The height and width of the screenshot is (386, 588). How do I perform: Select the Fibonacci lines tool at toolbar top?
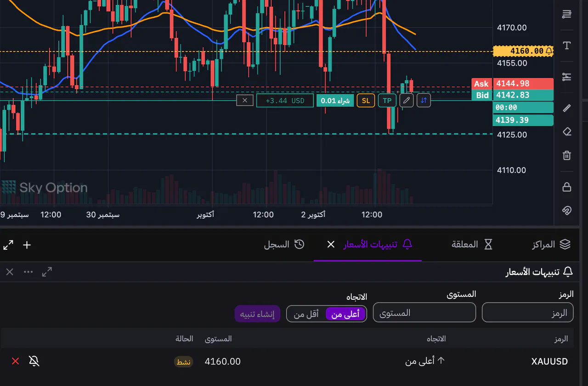tap(567, 14)
